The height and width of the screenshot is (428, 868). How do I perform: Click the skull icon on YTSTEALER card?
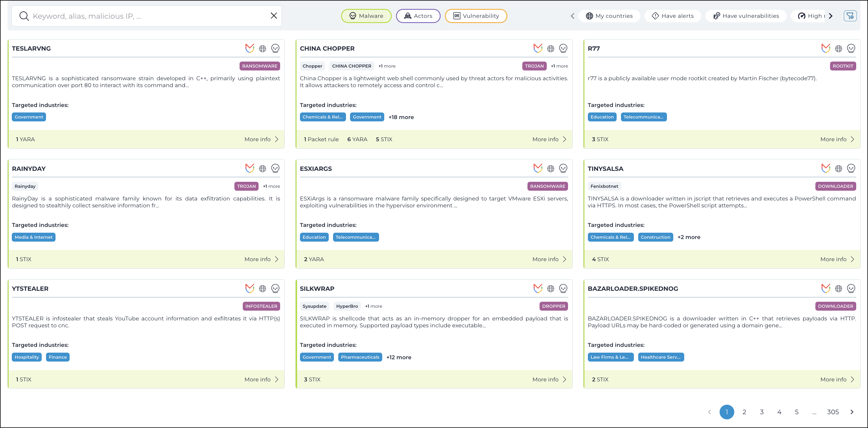pyautogui.click(x=275, y=288)
